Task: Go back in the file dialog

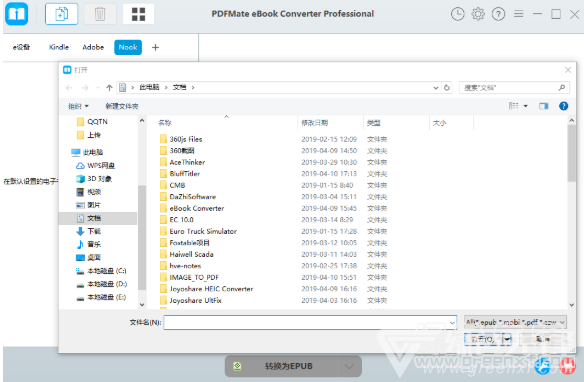Action: 69,88
